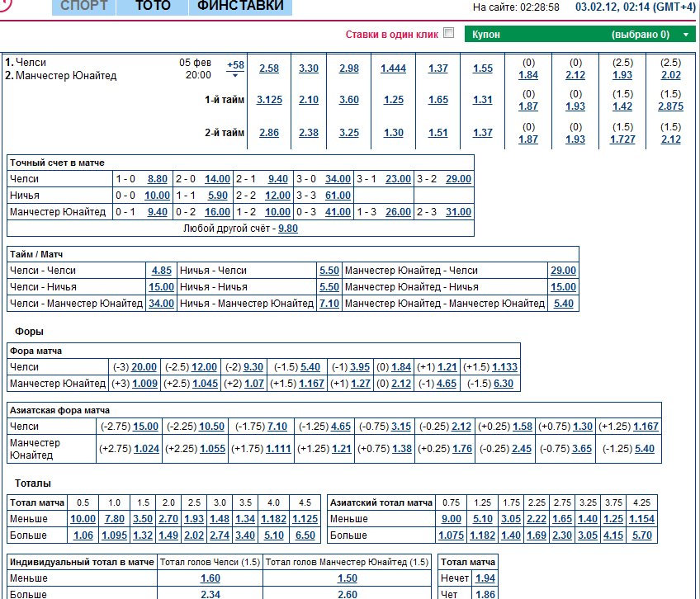Select 3.125 odds in the 1-й тайм row
Image resolution: width=700 pixels, height=599 pixels.
tap(269, 100)
